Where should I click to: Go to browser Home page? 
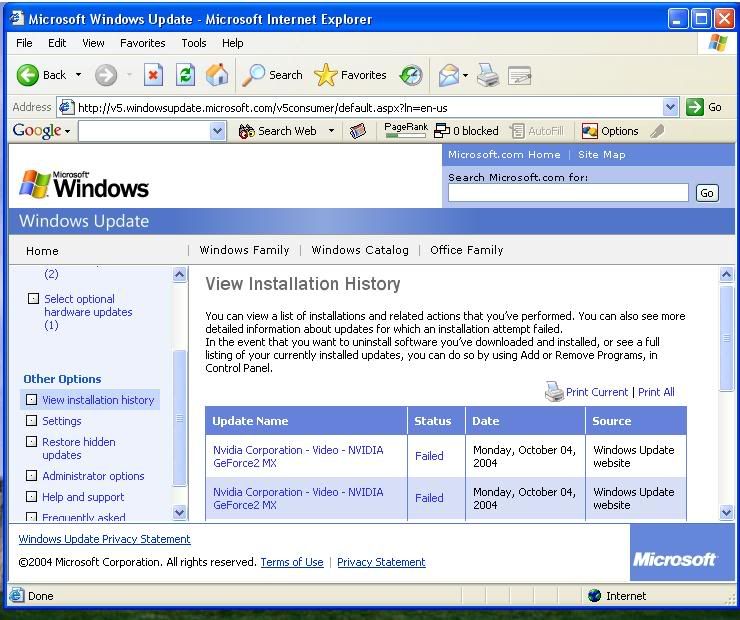[x=217, y=75]
